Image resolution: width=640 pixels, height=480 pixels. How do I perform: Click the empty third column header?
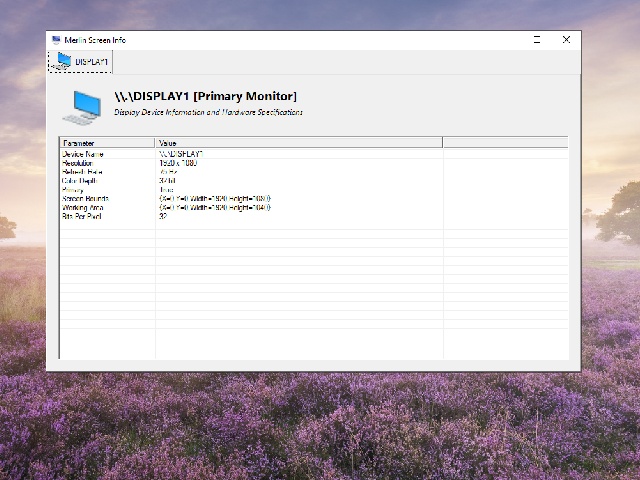click(x=506, y=143)
